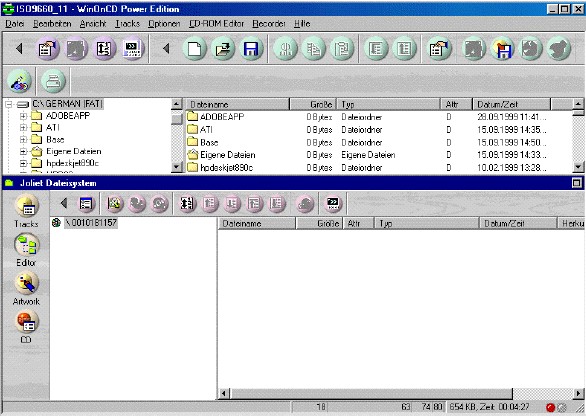The width and height of the screenshot is (586, 416).
Task: Click the purple console screen icon in top toolbar
Action: pos(132,49)
